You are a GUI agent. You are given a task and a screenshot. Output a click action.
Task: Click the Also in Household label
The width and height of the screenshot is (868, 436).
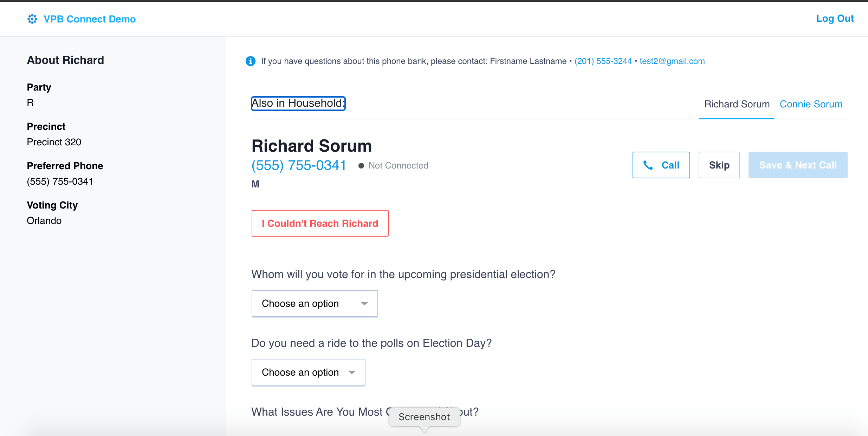(x=298, y=103)
